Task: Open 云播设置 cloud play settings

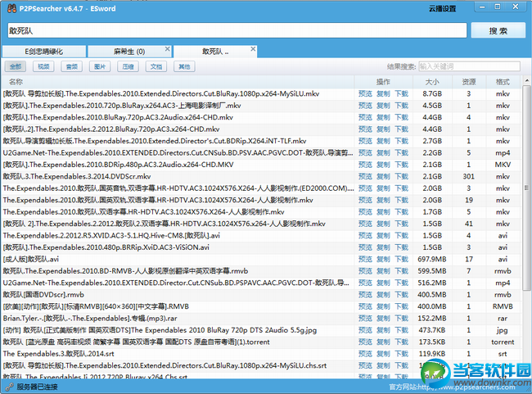Action: (x=441, y=9)
